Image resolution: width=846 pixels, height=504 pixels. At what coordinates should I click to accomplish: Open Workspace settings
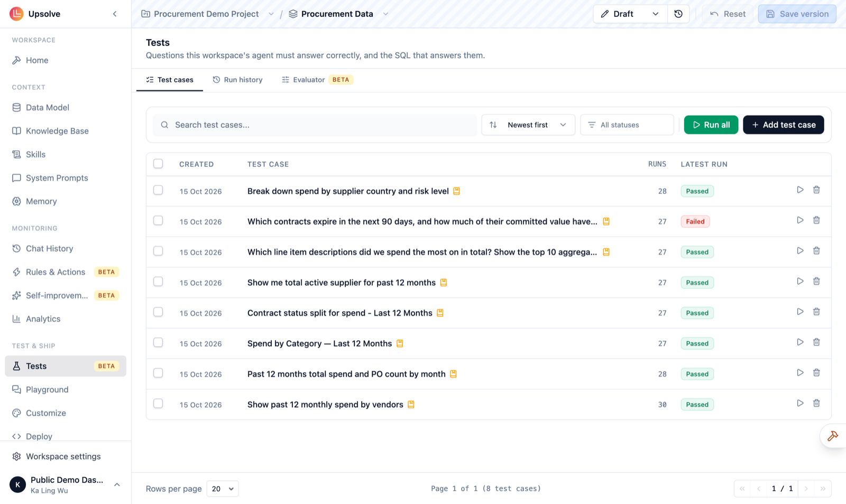(x=66, y=456)
